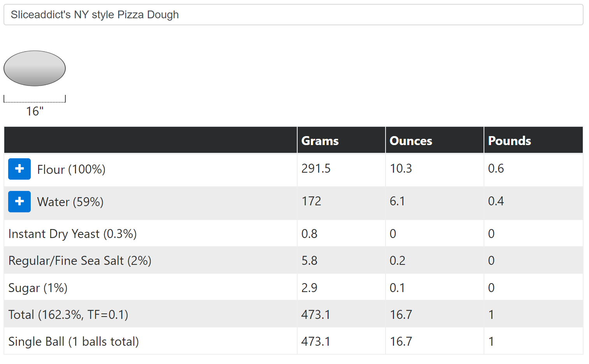
Task: Expand the Flour ingredient details
Action: click(x=19, y=169)
